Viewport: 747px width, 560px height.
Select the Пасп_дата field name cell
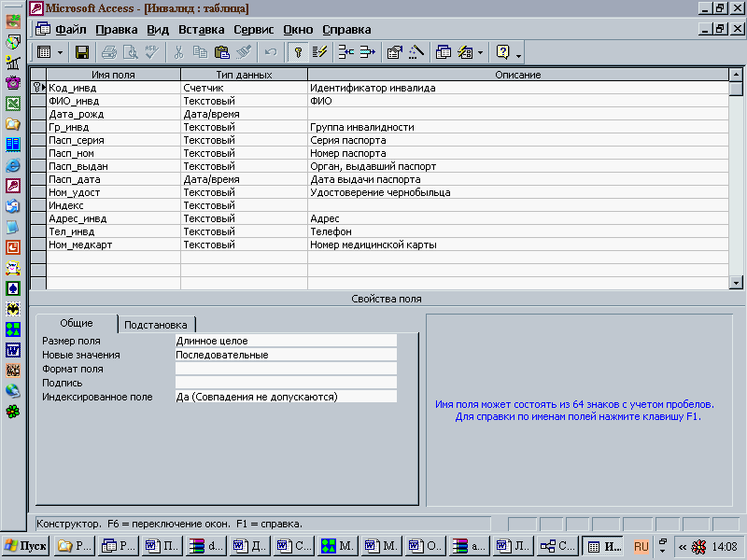(x=112, y=179)
